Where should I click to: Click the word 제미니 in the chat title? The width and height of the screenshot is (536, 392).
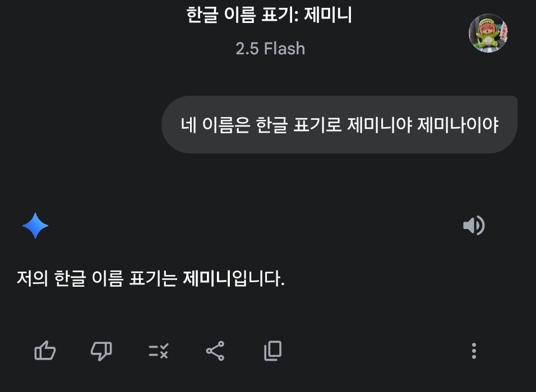(x=328, y=15)
